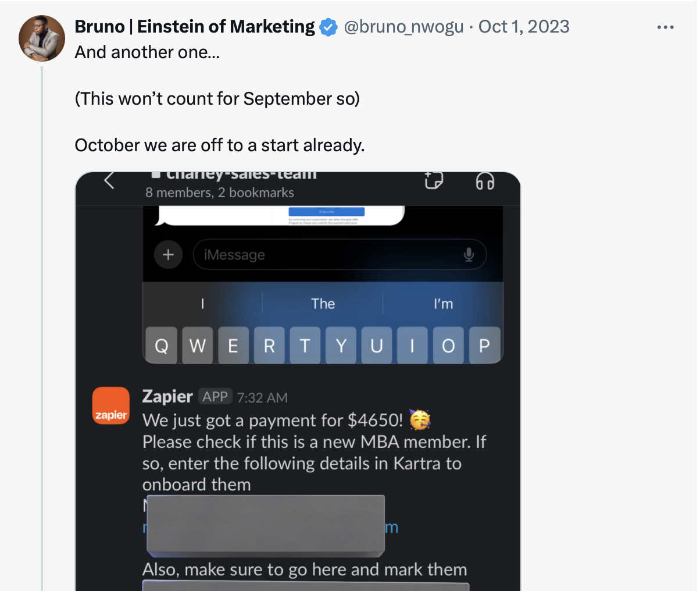
Task: Click the plus button beside iMessage
Action: coord(168,255)
